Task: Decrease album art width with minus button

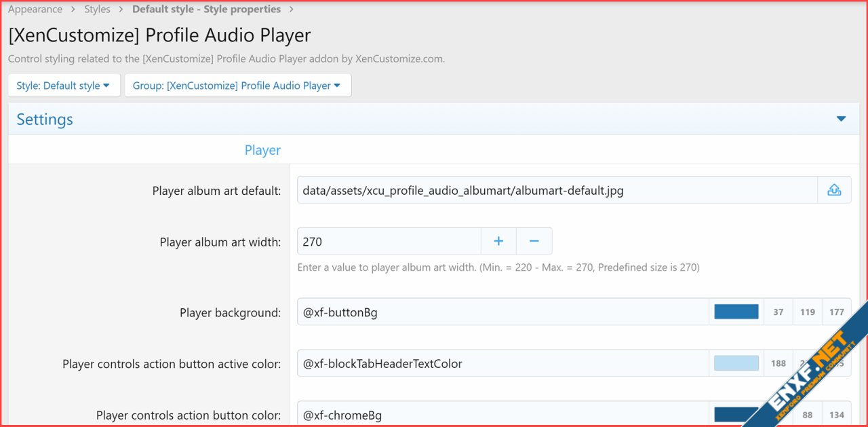Action: (534, 241)
